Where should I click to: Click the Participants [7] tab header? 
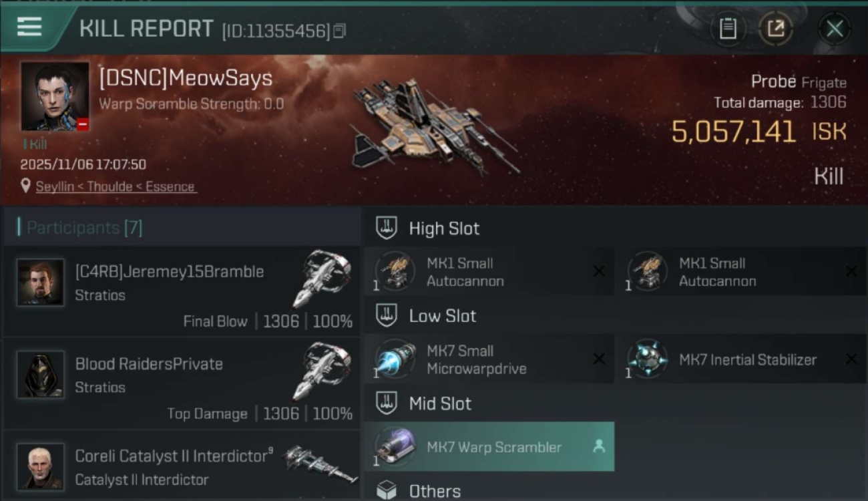pyautogui.click(x=84, y=228)
